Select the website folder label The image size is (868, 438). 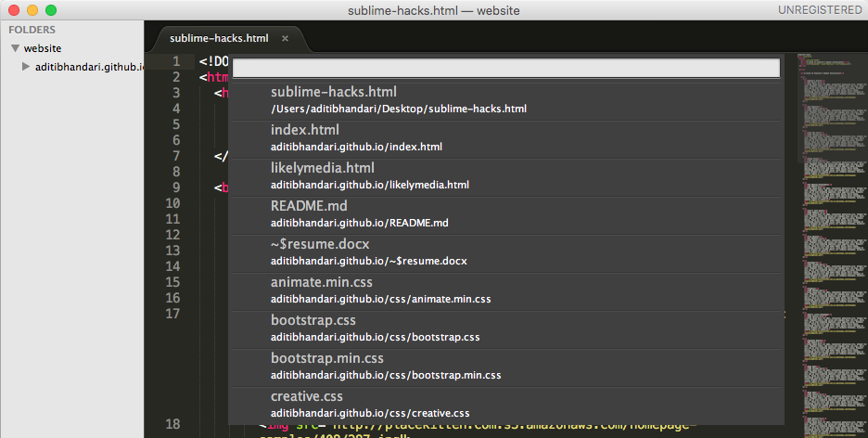(43, 48)
